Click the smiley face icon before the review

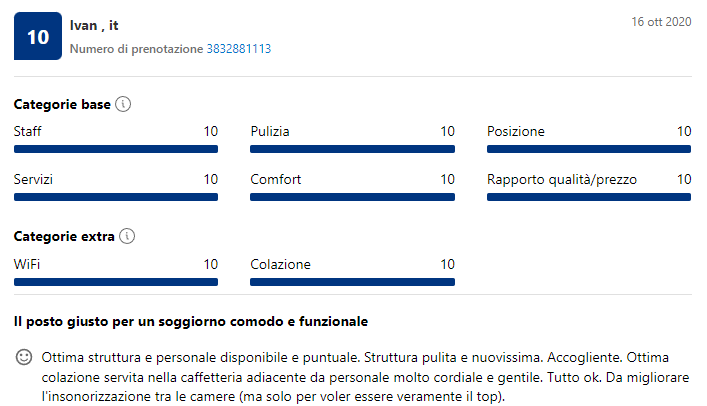pyautogui.click(x=24, y=357)
